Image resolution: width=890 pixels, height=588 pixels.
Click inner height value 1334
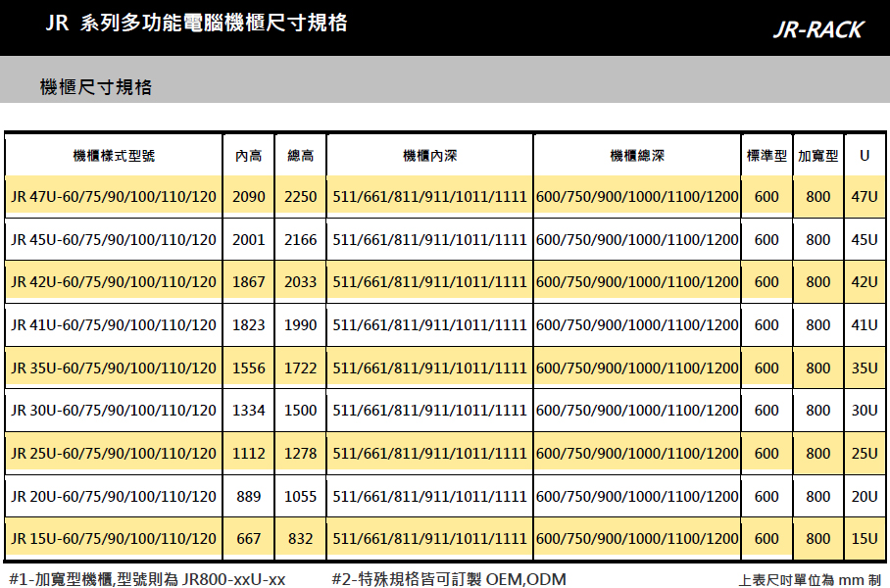(x=249, y=411)
